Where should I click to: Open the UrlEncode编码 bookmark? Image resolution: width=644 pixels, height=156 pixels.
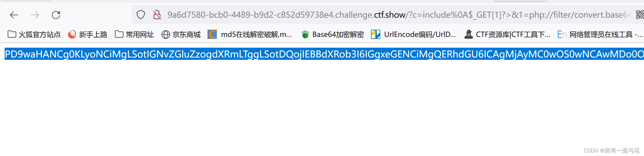tap(413, 35)
